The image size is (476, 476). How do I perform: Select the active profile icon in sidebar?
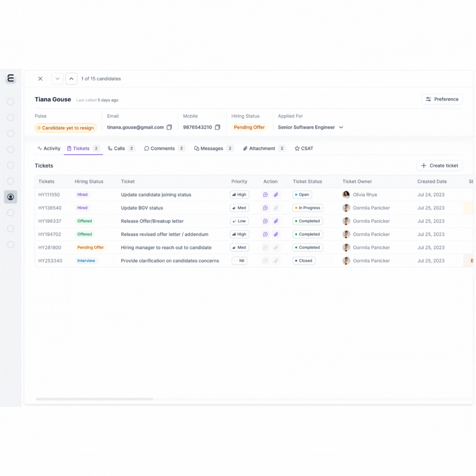coord(11,197)
